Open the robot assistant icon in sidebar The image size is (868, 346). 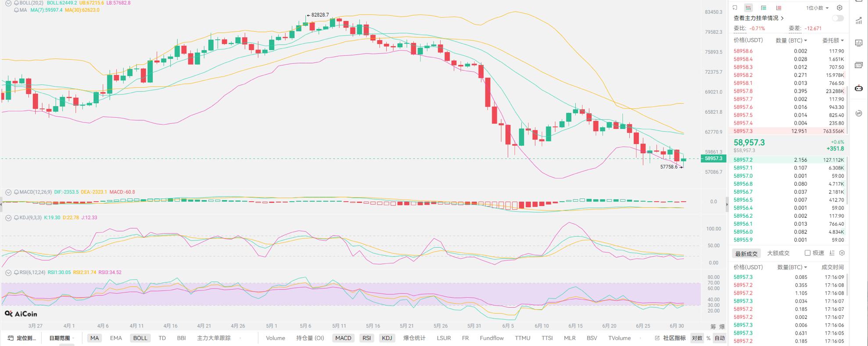pyautogui.click(x=859, y=88)
